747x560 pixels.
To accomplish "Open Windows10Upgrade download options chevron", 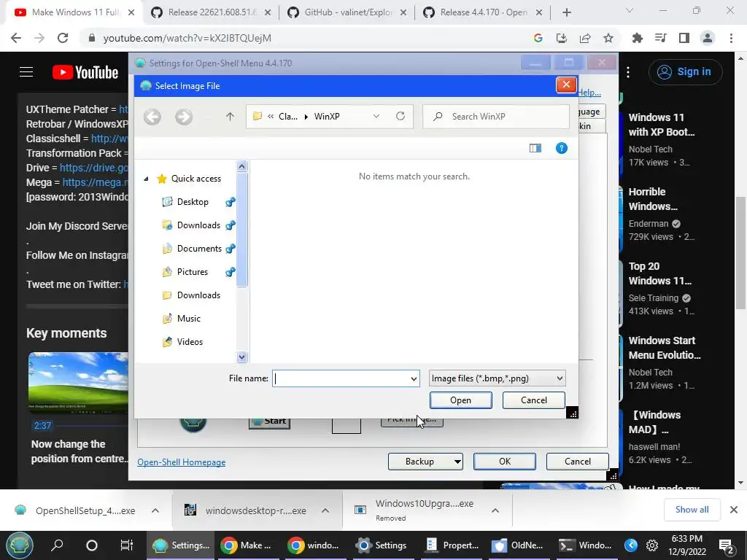I will click(495, 510).
